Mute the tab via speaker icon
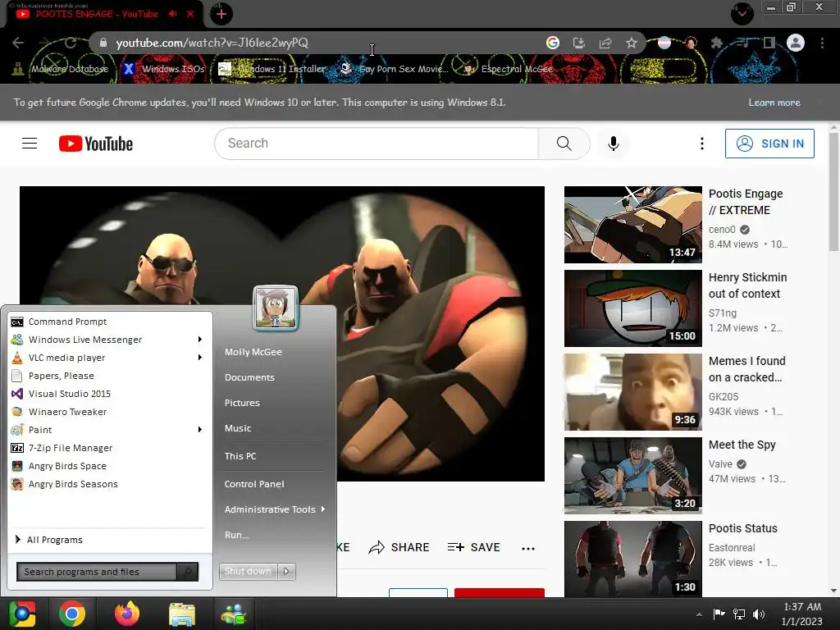The height and width of the screenshot is (630, 840). click(173, 14)
